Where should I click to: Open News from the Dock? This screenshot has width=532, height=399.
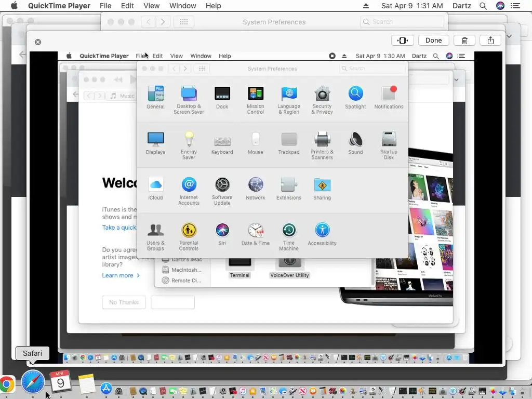tap(303, 391)
